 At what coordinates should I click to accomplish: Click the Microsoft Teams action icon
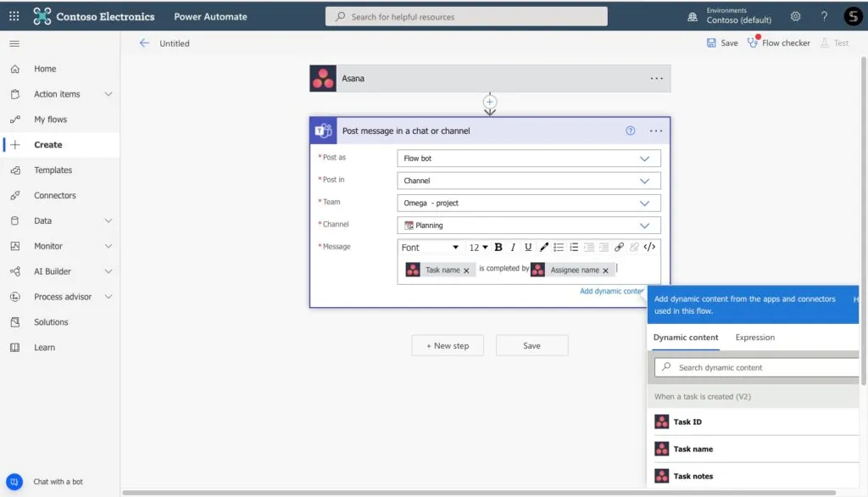click(x=323, y=131)
